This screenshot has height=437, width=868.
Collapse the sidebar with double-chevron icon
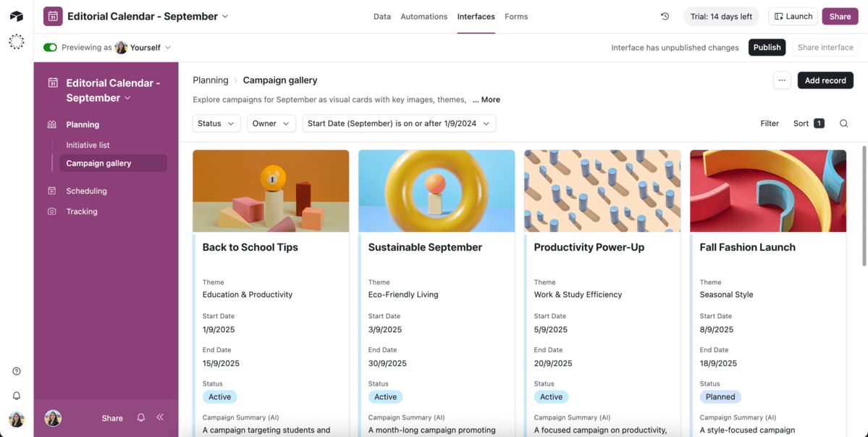[x=160, y=417]
